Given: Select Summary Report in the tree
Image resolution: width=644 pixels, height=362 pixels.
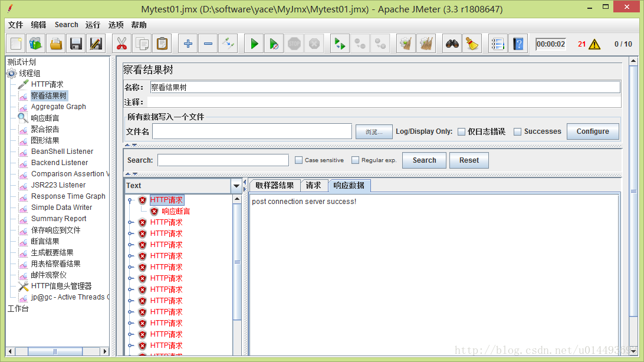Looking at the screenshot, I should pos(59,219).
